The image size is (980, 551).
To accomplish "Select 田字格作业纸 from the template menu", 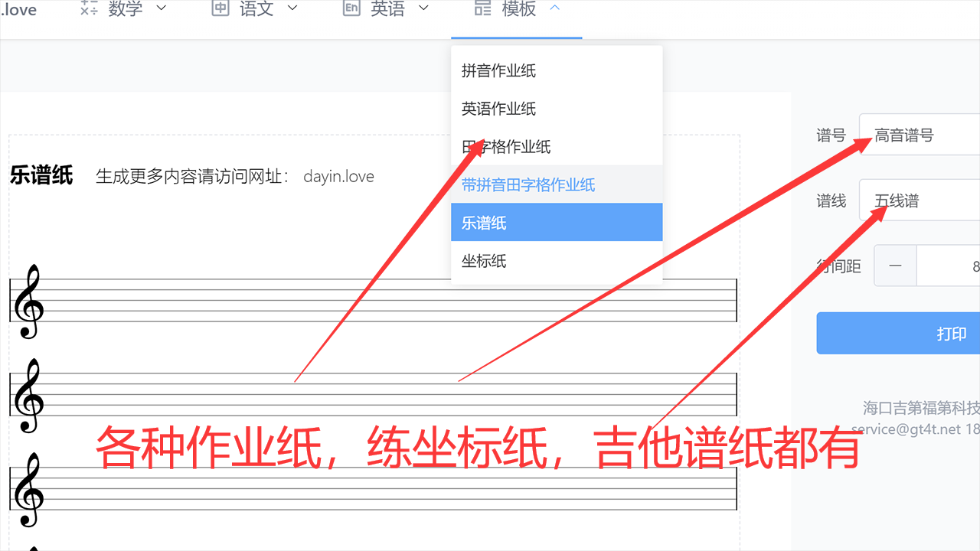I will 506,147.
